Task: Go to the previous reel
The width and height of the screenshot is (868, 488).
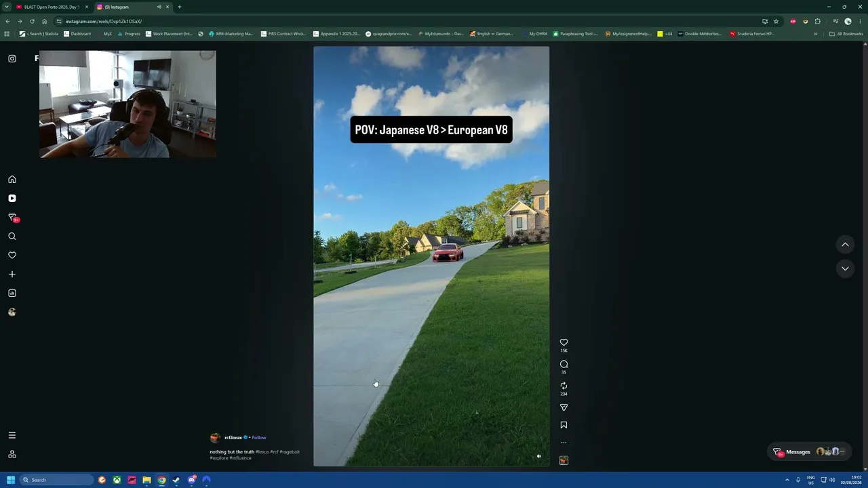Action: pos(845,245)
